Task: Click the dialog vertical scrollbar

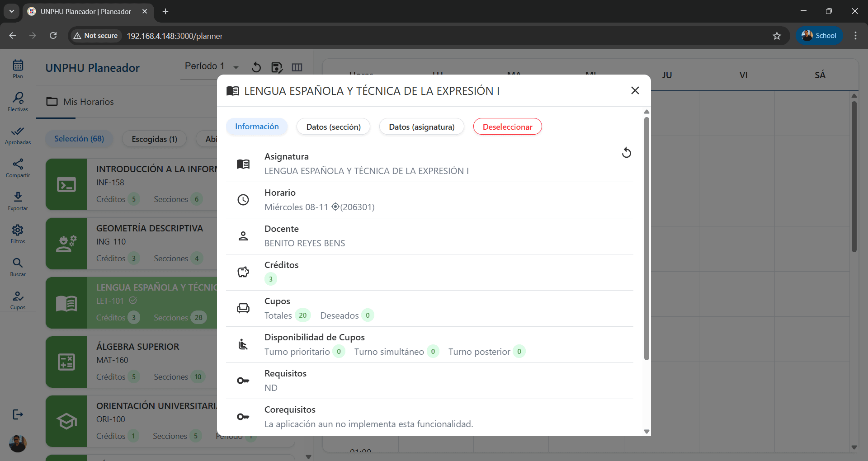Action: coord(646,239)
